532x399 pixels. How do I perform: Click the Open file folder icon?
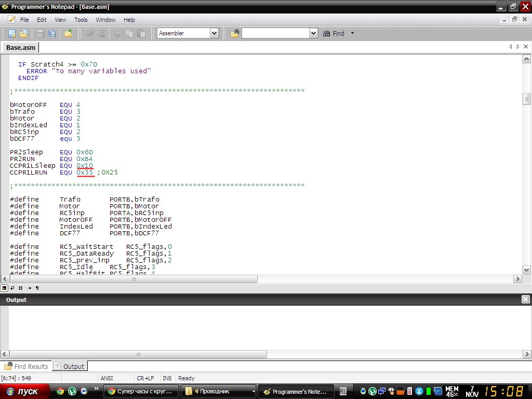tap(24, 33)
